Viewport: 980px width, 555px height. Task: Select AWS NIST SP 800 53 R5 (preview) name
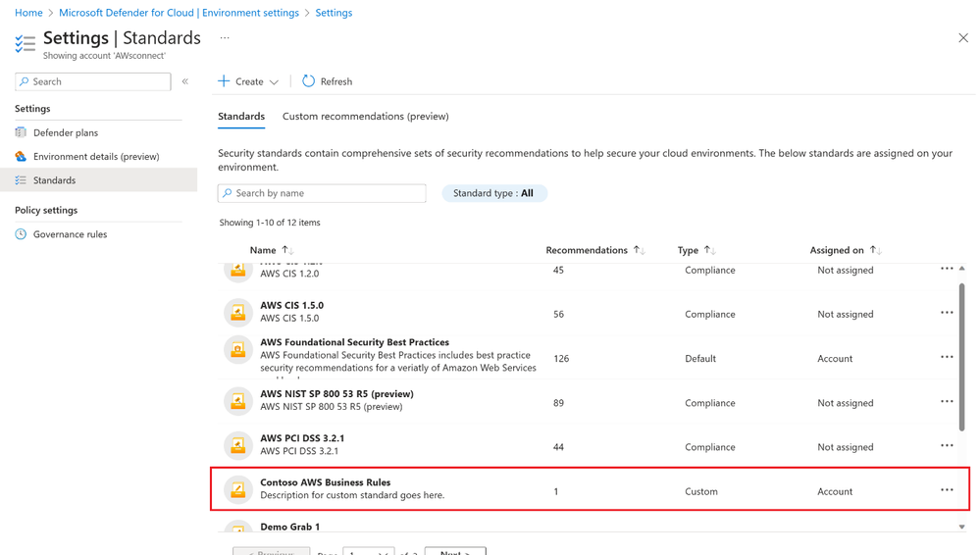click(336, 394)
